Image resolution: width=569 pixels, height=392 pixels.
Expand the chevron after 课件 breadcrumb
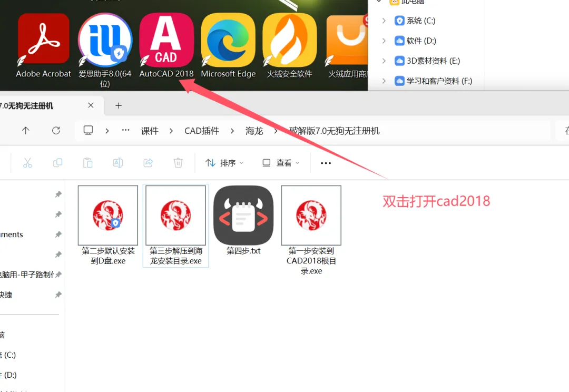[171, 131]
